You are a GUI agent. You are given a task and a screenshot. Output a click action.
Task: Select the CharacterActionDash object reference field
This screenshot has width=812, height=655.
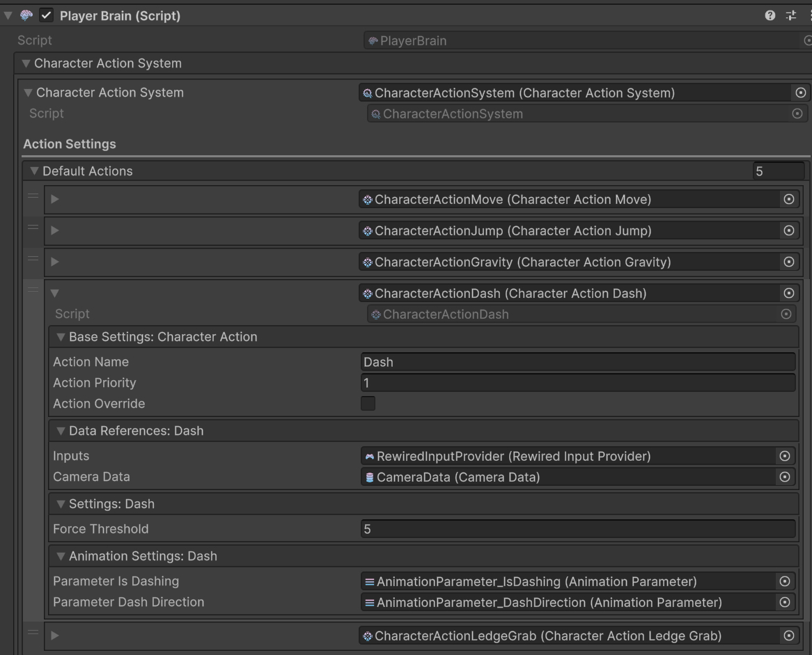(x=568, y=294)
